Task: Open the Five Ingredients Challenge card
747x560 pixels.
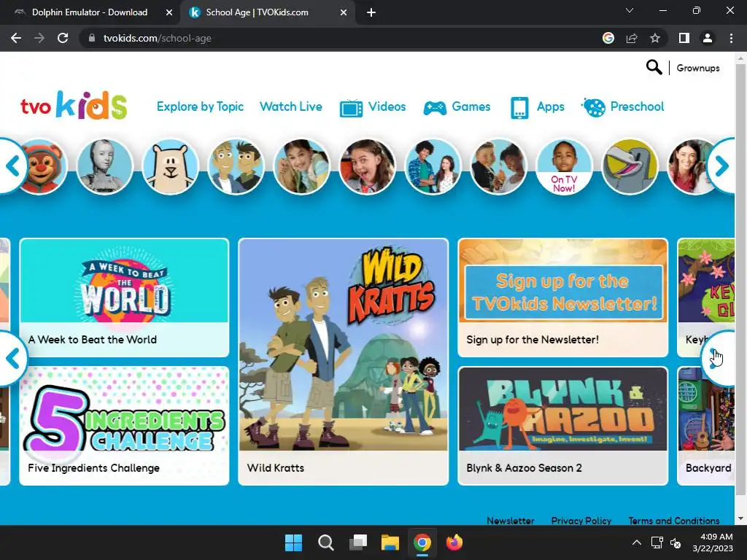Action: click(124, 426)
